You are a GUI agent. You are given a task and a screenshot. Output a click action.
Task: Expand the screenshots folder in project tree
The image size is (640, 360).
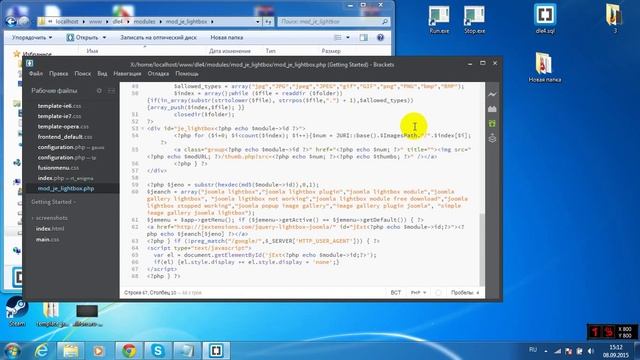pos(50,218)
